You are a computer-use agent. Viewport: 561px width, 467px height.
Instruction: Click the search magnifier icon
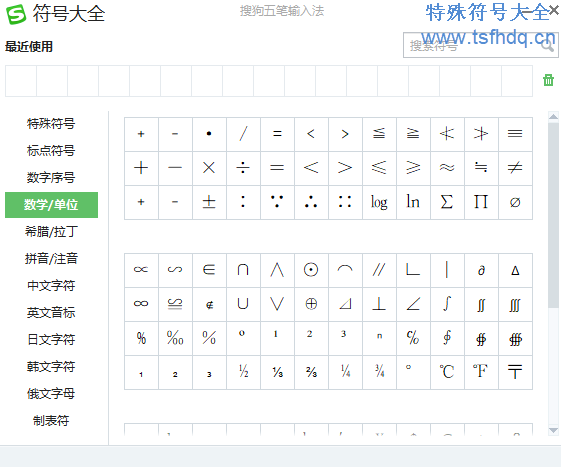547,45
